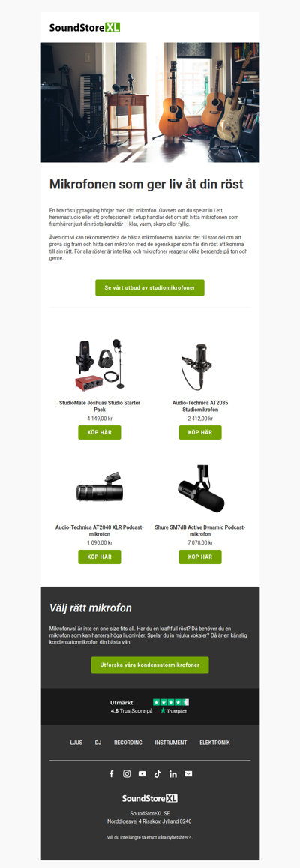Click KÖP HÄR under Shure SM7dB
The height and width of the screenshot is (868, 300).
pyautogui.click(x=200, y=557)
